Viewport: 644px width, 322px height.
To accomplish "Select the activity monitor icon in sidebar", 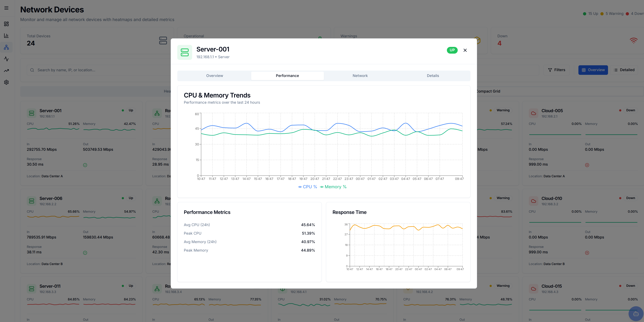I will 6,59.
